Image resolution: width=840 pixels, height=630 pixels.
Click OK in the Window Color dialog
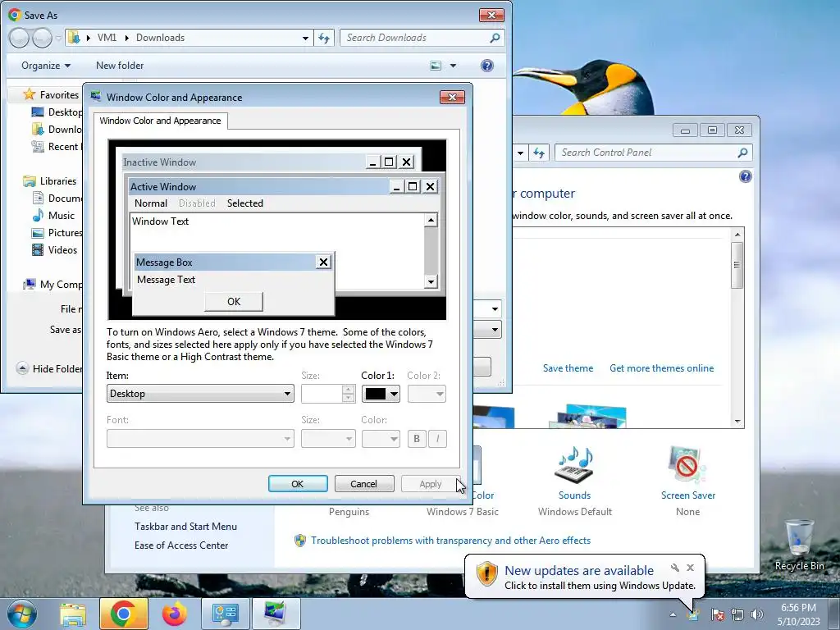click(x=297, y=484)
